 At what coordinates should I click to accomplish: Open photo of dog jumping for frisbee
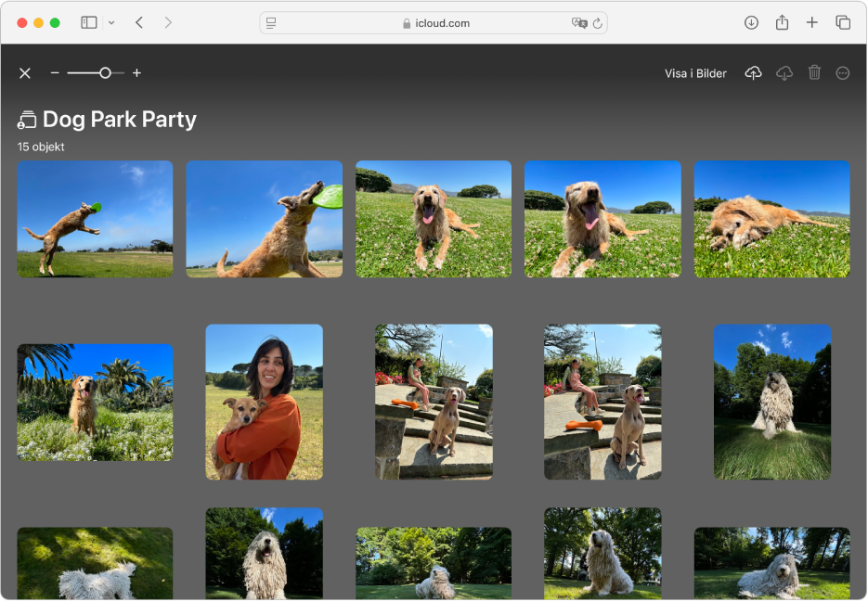96,219
